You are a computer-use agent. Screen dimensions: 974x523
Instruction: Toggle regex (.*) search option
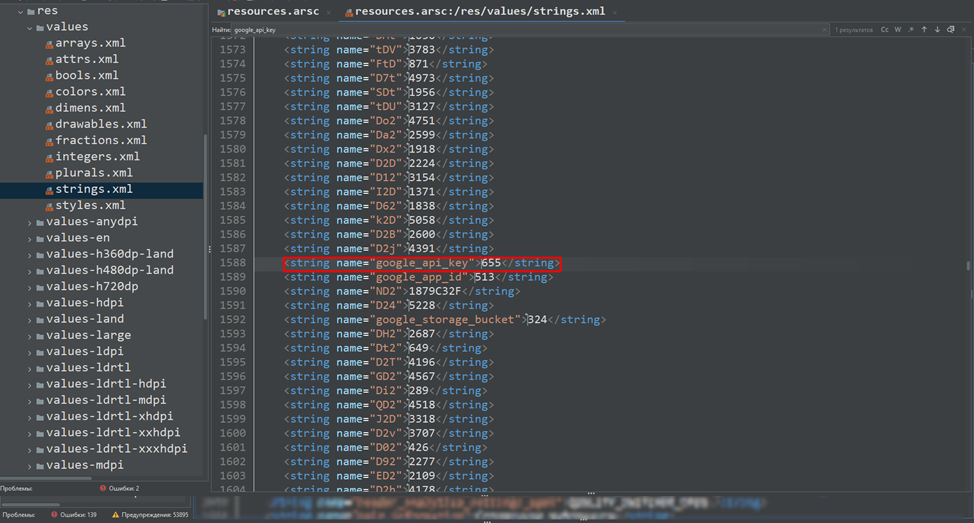pos(910,30)
